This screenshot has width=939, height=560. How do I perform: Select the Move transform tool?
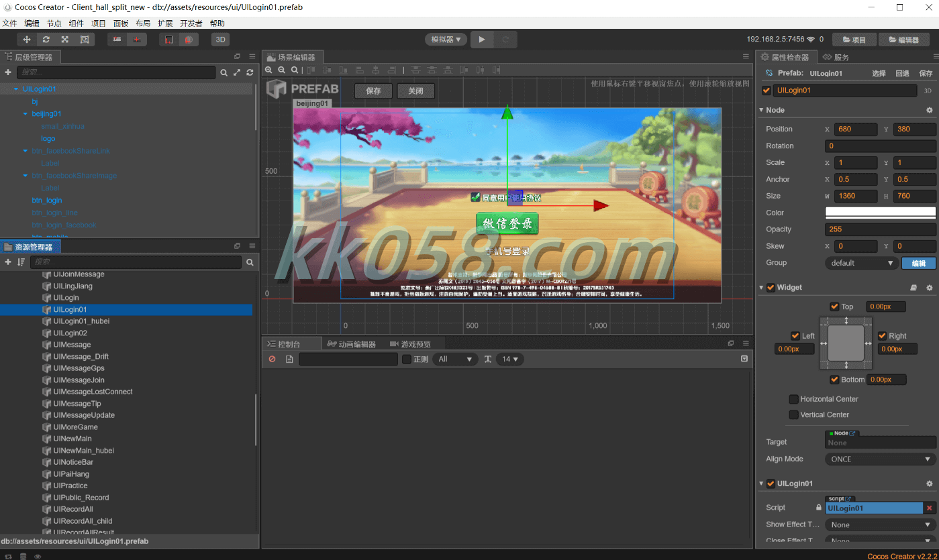coord(27,40)
